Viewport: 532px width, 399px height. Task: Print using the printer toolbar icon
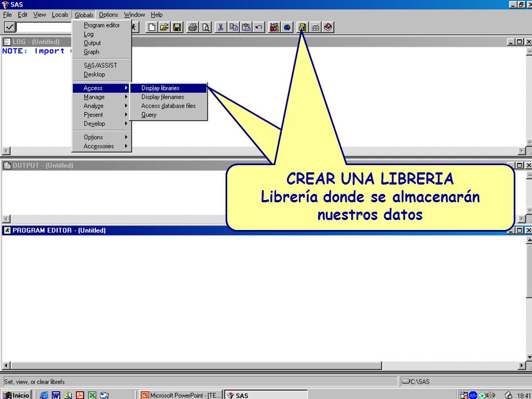193,27
